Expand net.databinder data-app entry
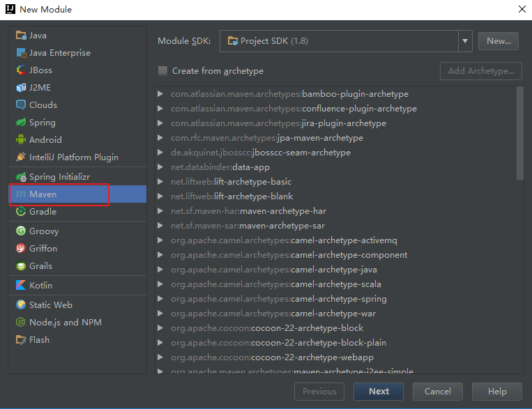The height and width of the screenshot is (409, 532). [x=160, y=167]
